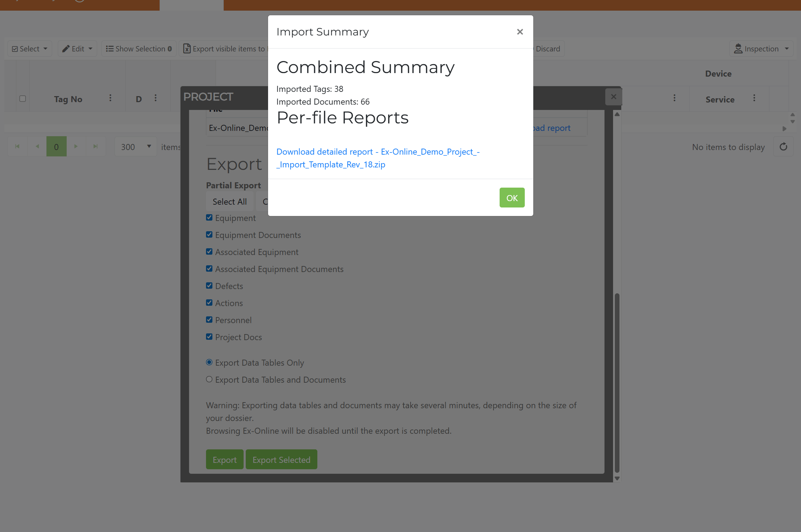
Task: Open options menu of column left of Service
Action: click(674, 98)
